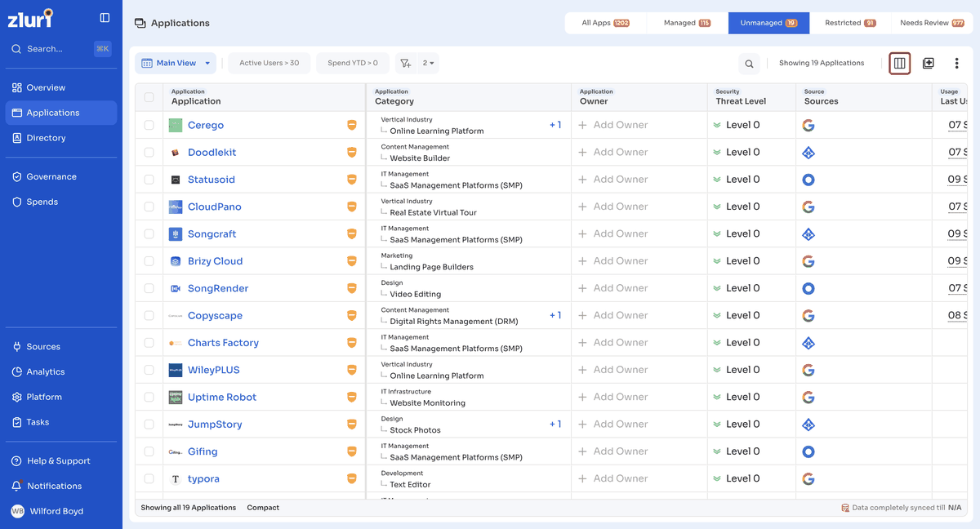Click the sidebar Search field
Viewport: 980px width, 529px height.
coord(61,49)
